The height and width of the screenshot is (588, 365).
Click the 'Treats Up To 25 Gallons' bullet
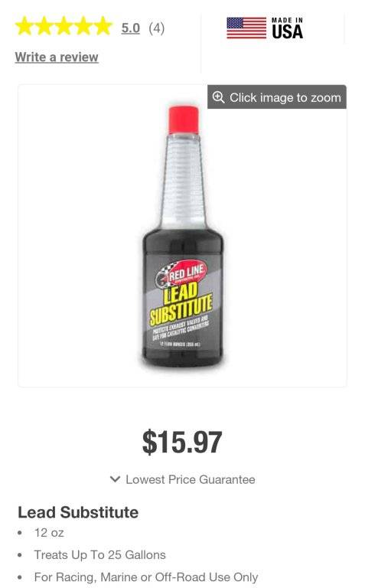point(99,554)
